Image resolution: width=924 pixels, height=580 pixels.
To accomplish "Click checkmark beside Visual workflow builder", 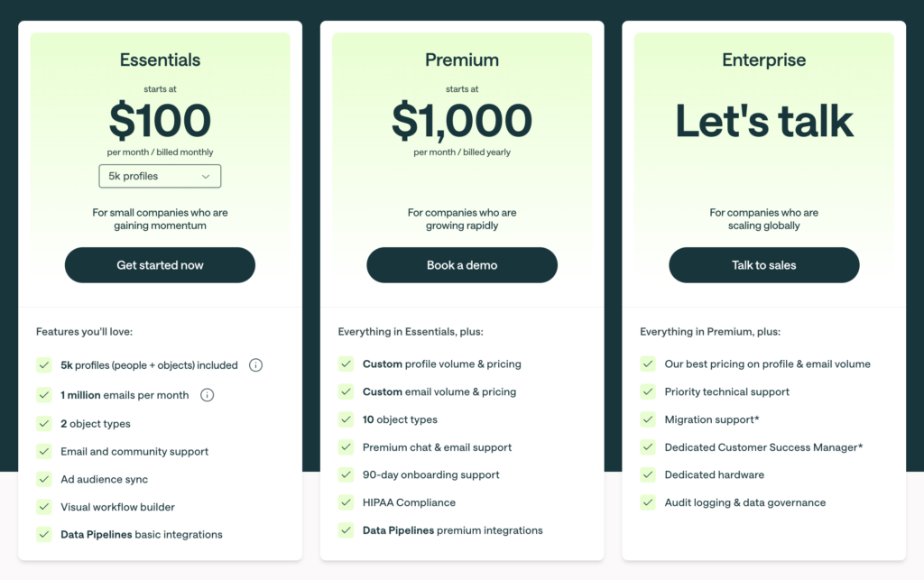I will pos(44,506).
